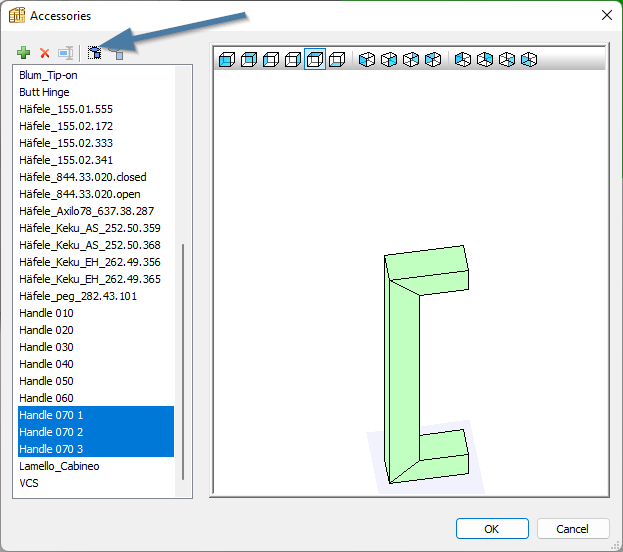Choose the second isometric view in middle group

coord(389,60)
